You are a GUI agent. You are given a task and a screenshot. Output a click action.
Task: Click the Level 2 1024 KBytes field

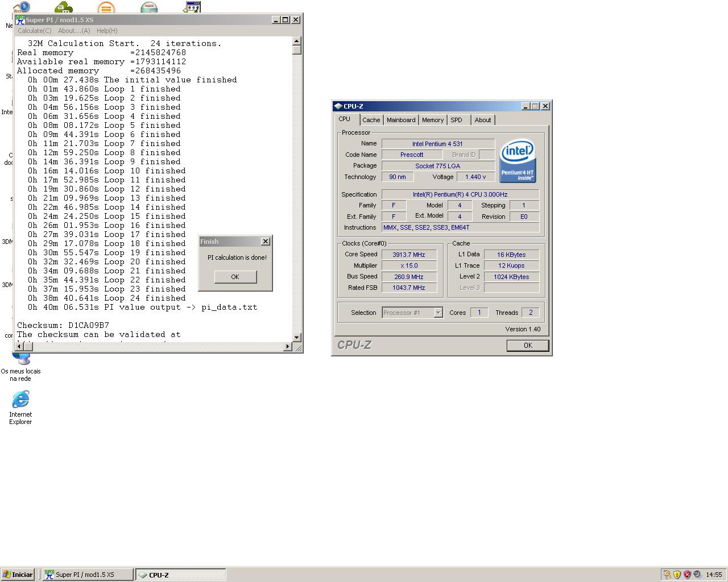[511, 277]
